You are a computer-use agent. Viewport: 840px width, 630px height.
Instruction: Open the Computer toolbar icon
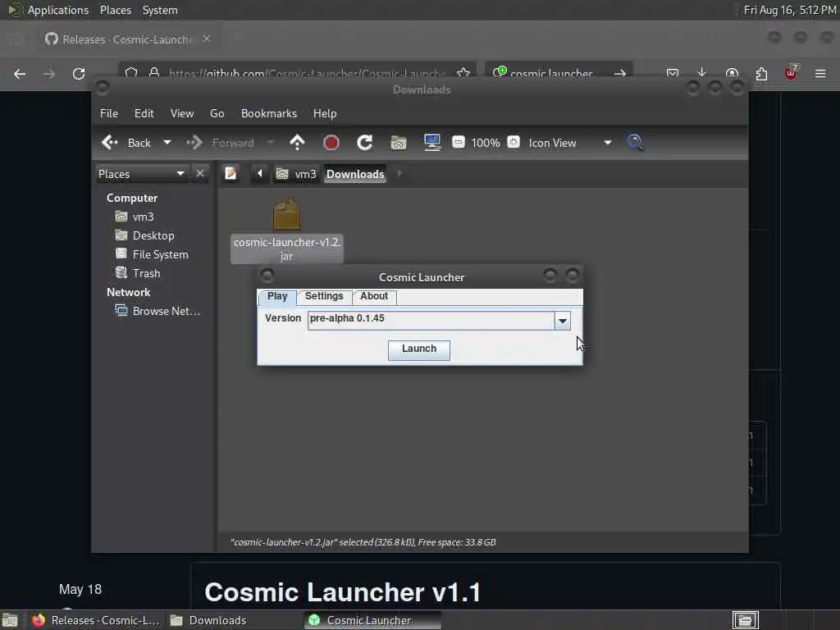click(x=431, y=143)
